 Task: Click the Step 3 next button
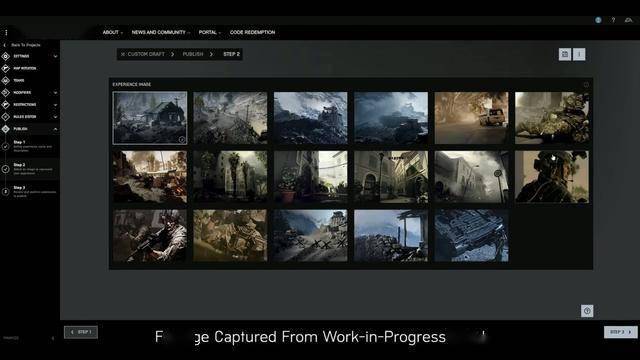(620, 332)
